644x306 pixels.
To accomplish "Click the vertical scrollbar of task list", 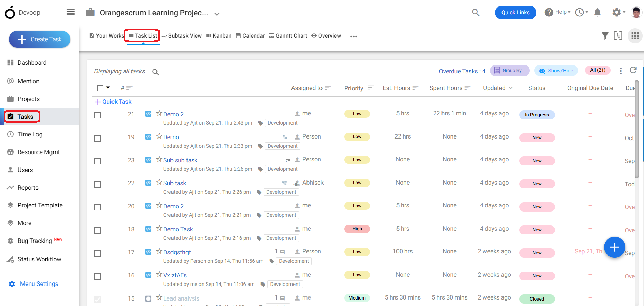I will (636, 130).
